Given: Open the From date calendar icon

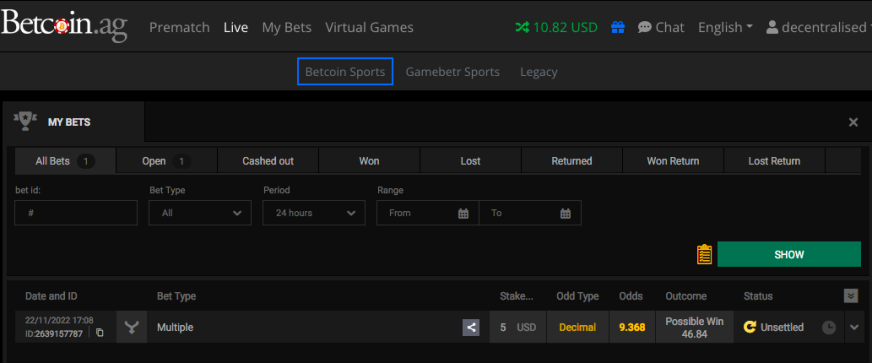Looking at the screenshot, I should pos(463,213).
